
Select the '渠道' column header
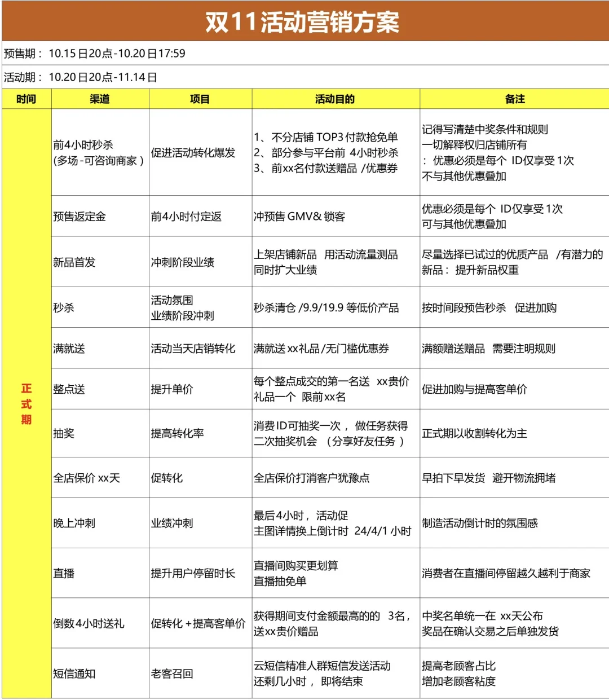coord(100,99)
